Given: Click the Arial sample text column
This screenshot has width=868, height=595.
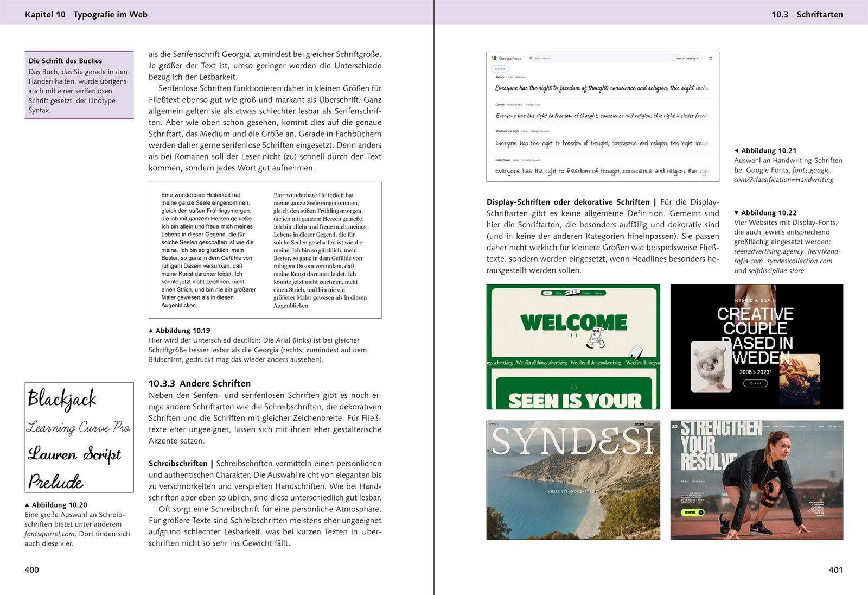Looking at the screenshot, I should tap(208, 250).
